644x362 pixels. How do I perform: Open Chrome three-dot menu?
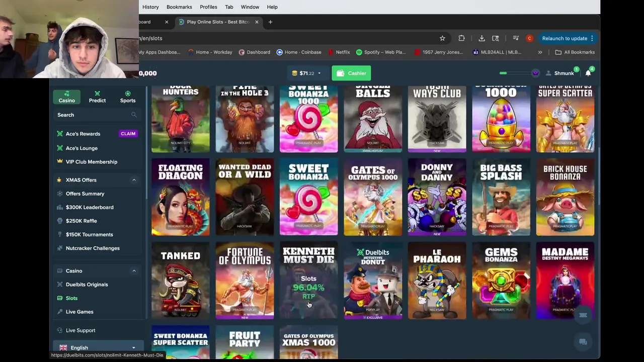click(x=592, y=38)
